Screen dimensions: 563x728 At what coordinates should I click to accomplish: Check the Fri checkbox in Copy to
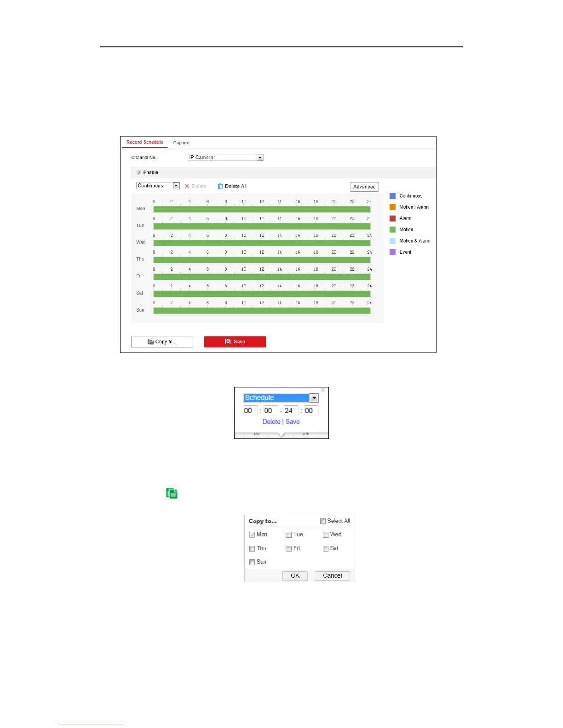coord(288,549)
